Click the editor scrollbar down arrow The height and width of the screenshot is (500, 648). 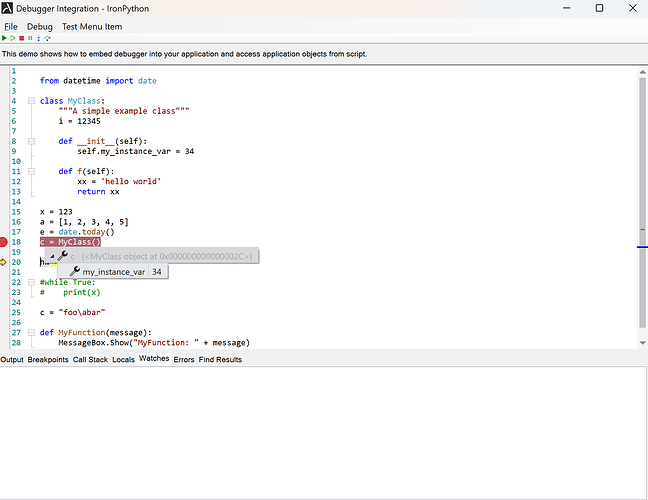643,343
